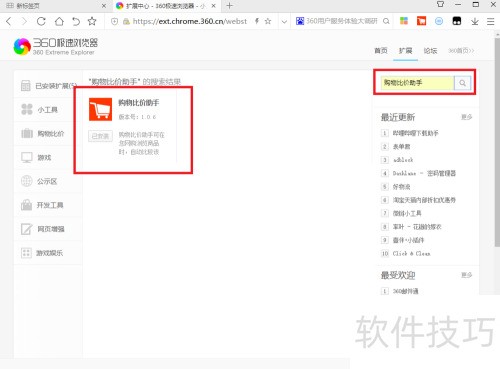Open 已安装扩展 in the sidebar
Viewport: 500px width, 369px height.
pos(49,86)
